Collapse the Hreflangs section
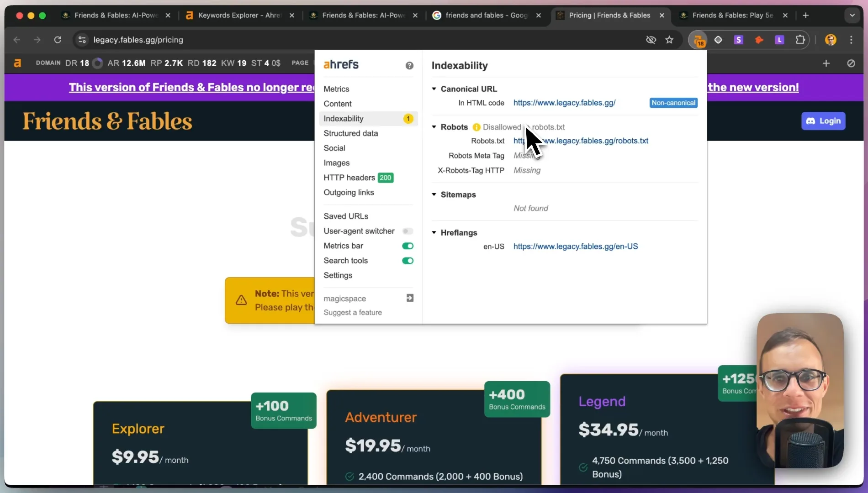The height and width of the screenshot is (493, 868). coord(434,233)
